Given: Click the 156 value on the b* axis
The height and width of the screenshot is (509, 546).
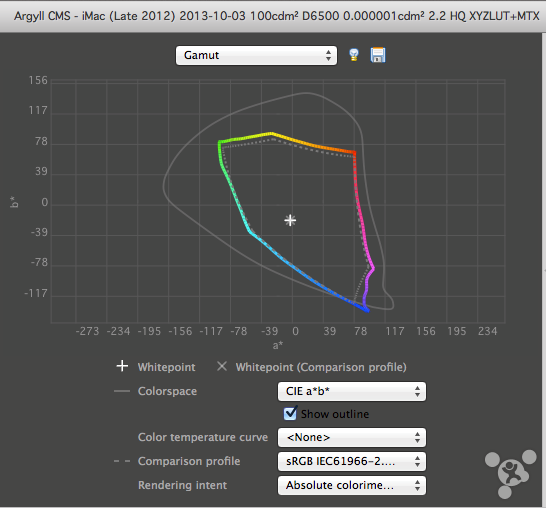Looking at the screenshot, I should pyautogui.click(x=38, y=80).
